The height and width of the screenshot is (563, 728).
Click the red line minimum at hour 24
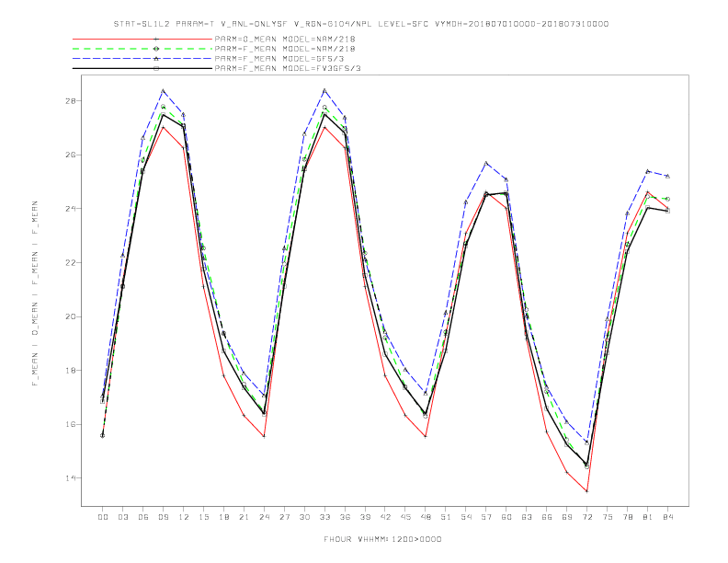(264, 436)
